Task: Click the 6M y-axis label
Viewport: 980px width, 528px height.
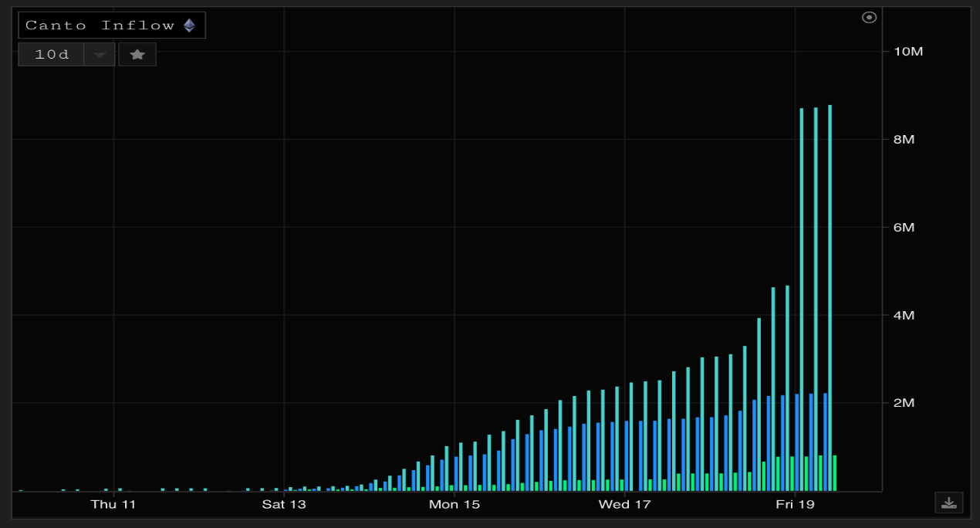Action: pyautogui.click(x=904, y=228)
